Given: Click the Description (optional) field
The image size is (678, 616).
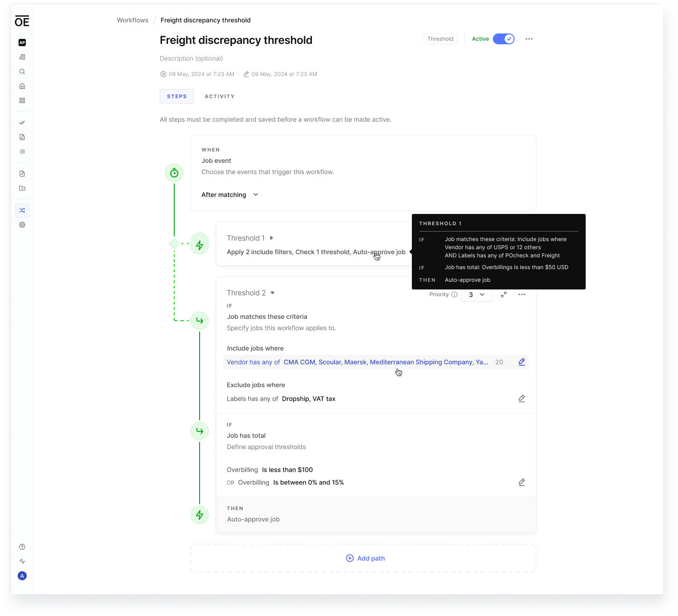Looking at the screenshot, I should [191, 58].
